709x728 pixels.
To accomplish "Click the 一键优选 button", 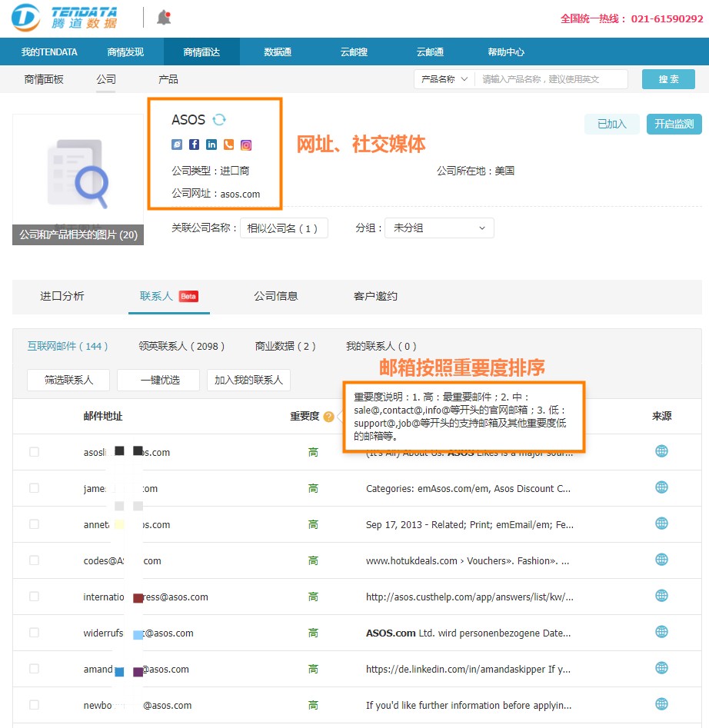I will tap(158, 381).
